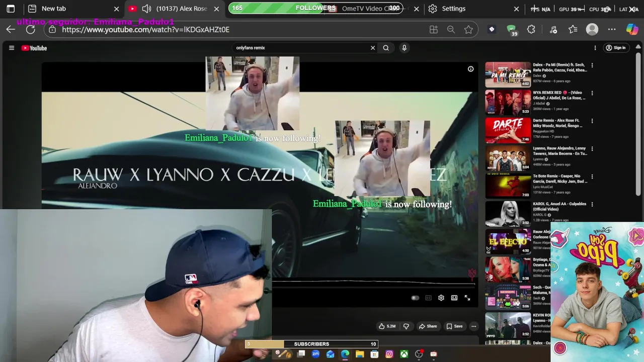This screenshot has width=644, height=362.
Task: Mute the Alex Rose tab speaker icon
Action: 146,9
